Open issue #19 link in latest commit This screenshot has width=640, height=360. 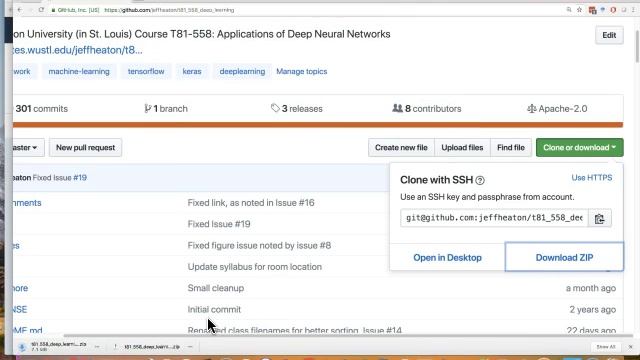point(80,178)
